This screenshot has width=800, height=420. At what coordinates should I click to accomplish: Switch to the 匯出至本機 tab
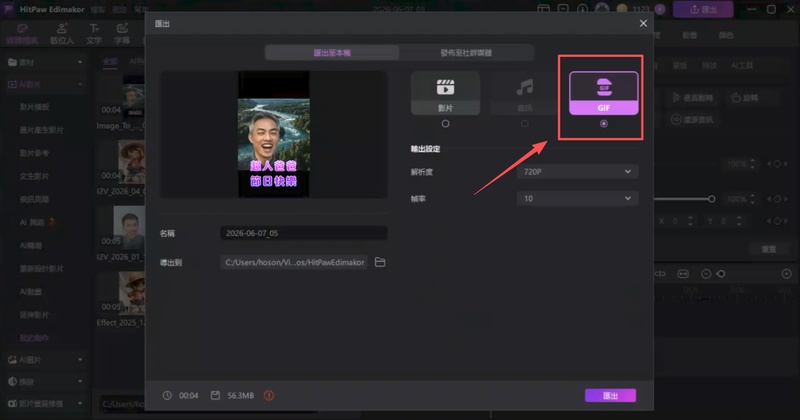[332, 53]
